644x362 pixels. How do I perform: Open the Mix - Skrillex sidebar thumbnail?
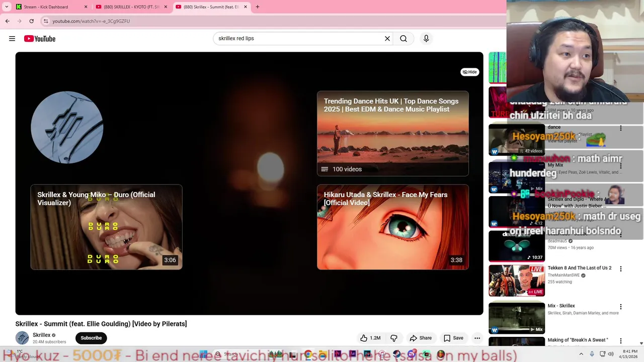[517, 318]
